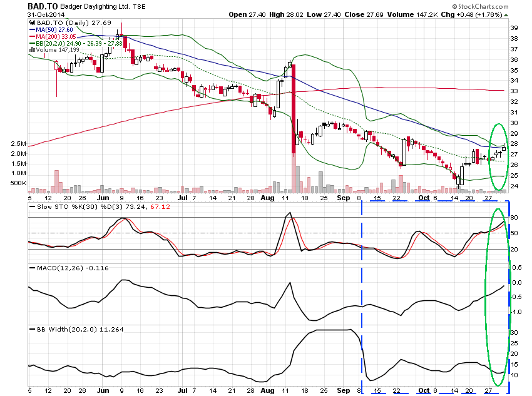The height and width of the screenshot is (396, 532).
Task: Click the 31-Oct-2014 date label
Action: coord(46,15)
